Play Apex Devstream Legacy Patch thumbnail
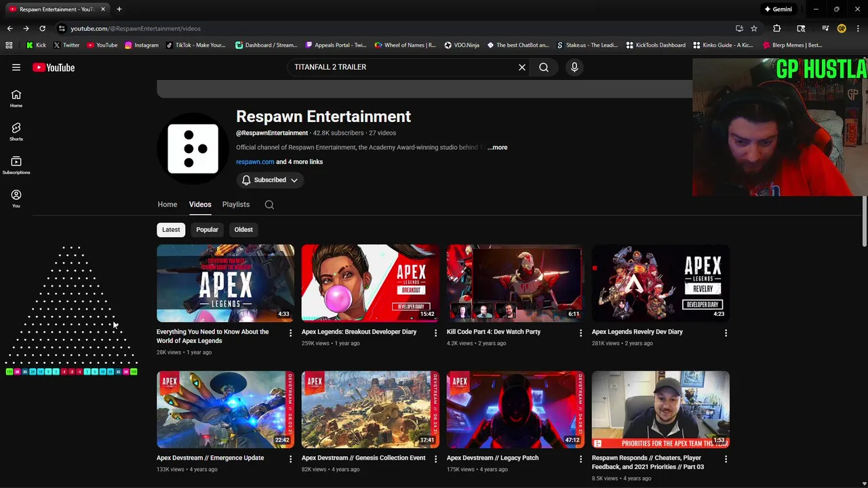The width and height of the screenshot is (868, 488). [515, 409]
